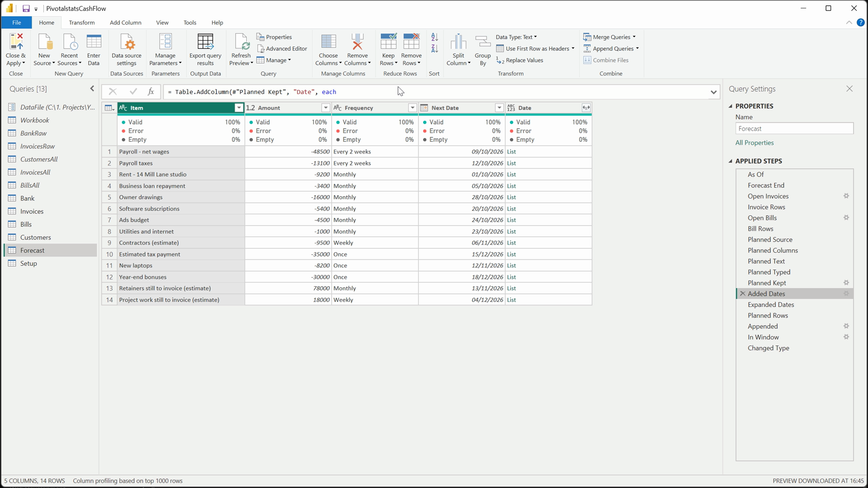Click the Enter Data icon
The width and height of the screenshot is (868, 488).
pyautogui.click(x=94, y=42)
